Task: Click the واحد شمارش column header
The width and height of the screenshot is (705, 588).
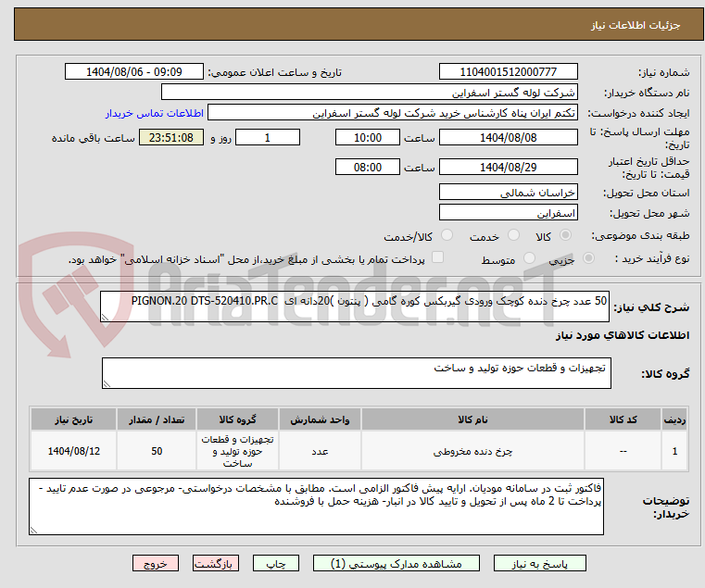Action: (x=320, y=419)
